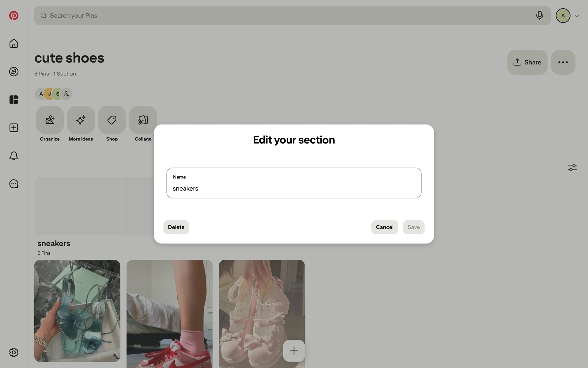Open the Explore compass icon

(14, 72)
